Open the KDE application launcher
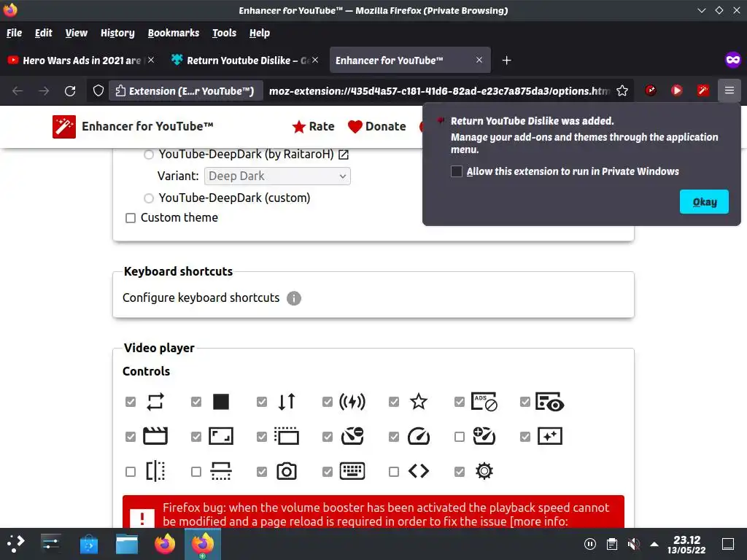747x560 pixels. click(16, 544)
